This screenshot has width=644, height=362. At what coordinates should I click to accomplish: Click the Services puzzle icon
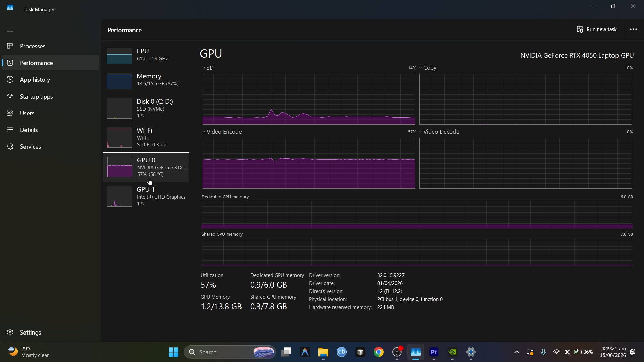tap(10, 146)
